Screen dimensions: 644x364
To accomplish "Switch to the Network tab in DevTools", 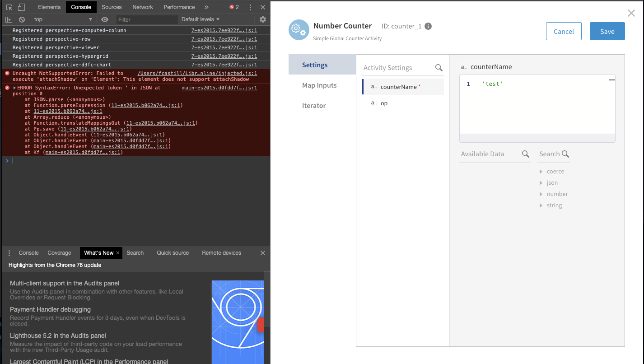I will [x=142, y=7].
